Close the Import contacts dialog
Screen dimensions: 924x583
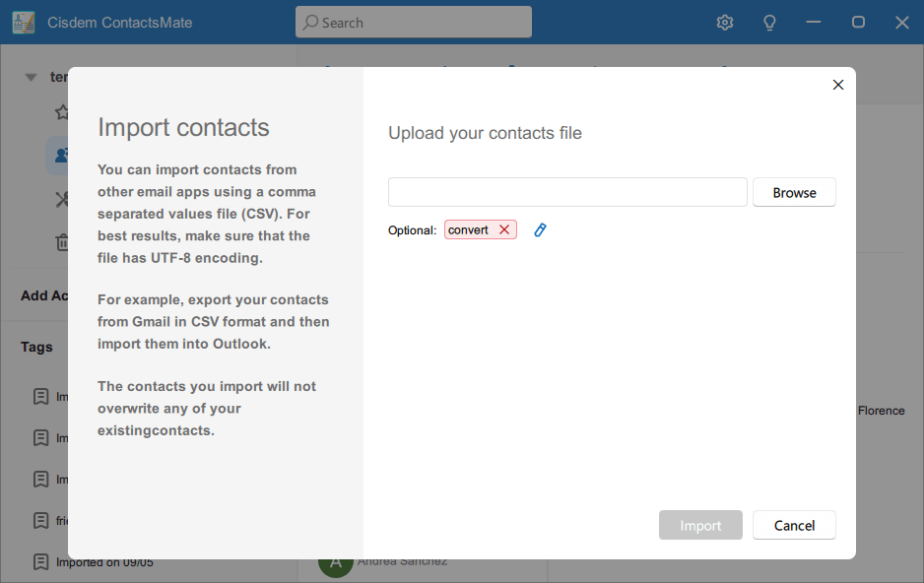[x=838, y=85]
